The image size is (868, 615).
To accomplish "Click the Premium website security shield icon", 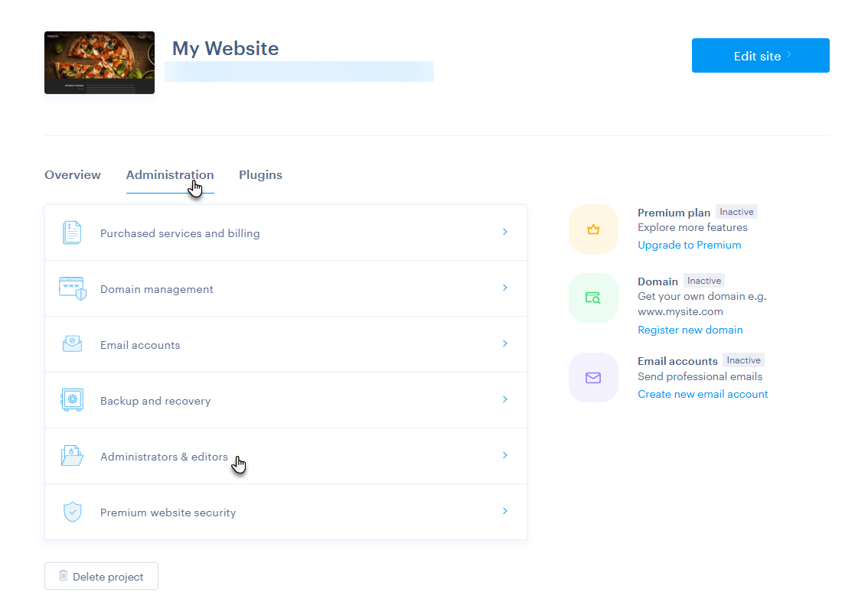I will point(73,512).
